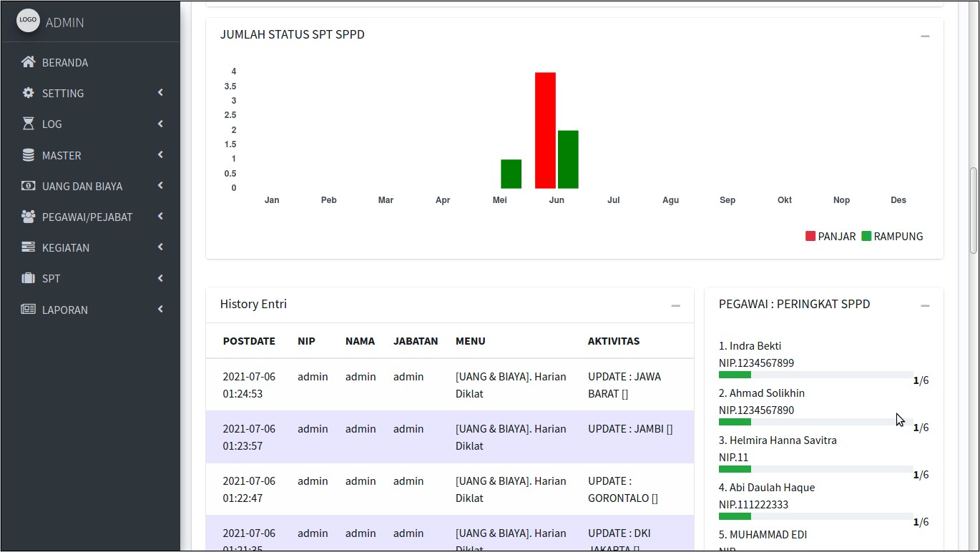Click the name 2. Ahmad Solikhin

pos(762,393)
